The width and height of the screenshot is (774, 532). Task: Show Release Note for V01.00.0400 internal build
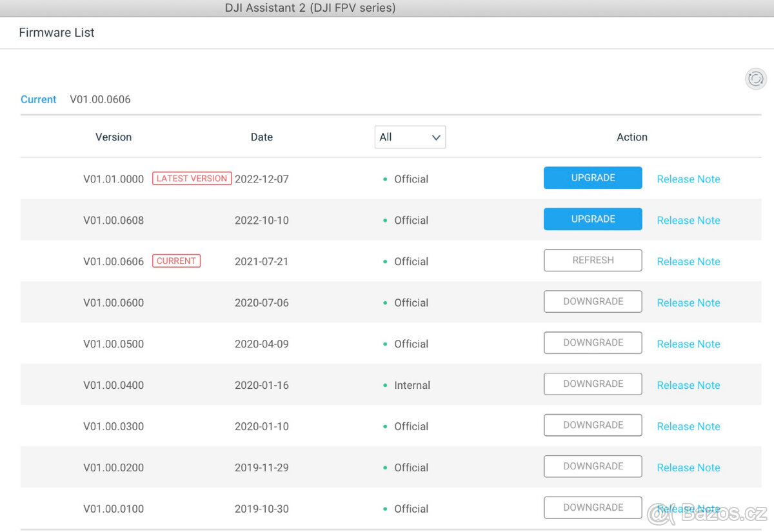[x=688, y=386]
